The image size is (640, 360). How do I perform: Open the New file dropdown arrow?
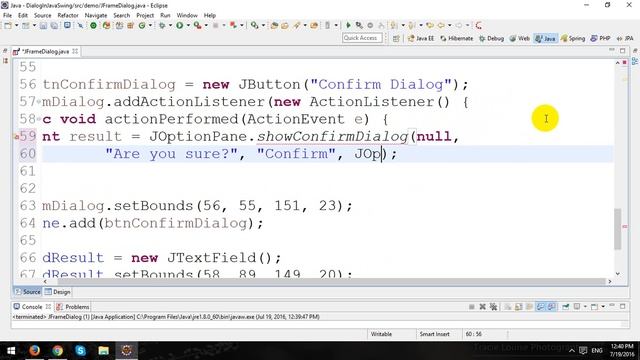[x=16, y=25]
